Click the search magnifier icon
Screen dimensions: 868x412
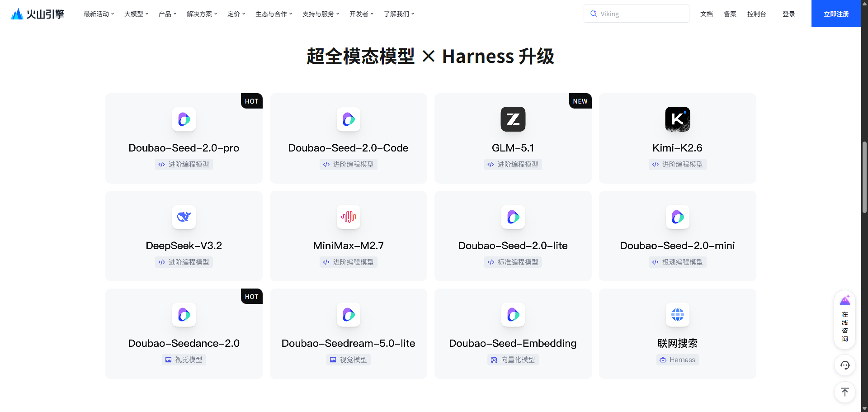pyautogui.click(x=594, y=14)
